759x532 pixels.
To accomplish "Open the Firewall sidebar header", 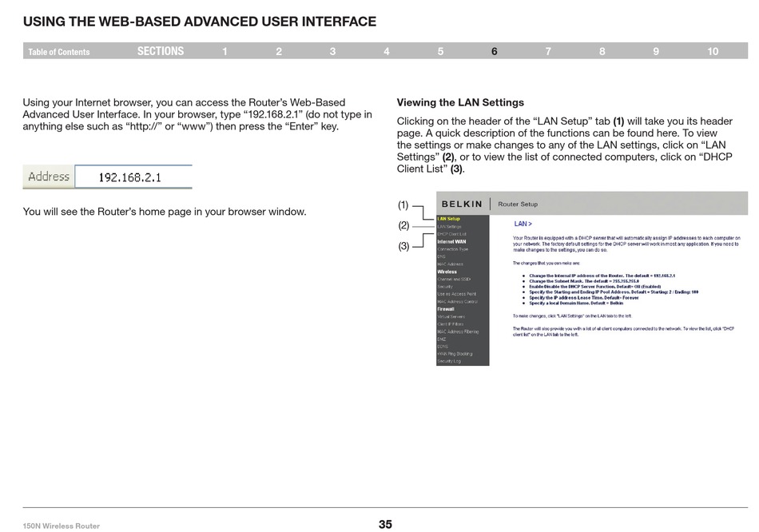I will coord(446,309).
